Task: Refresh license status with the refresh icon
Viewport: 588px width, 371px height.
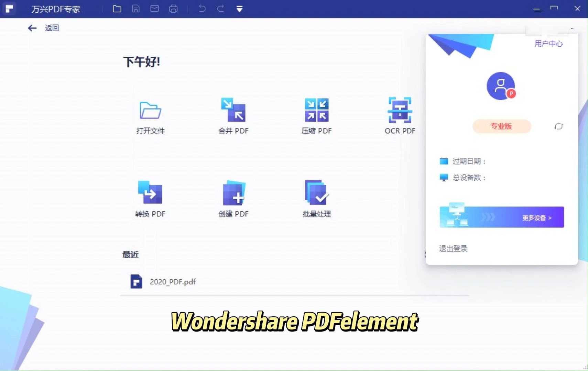Action: tap(558, 126)
